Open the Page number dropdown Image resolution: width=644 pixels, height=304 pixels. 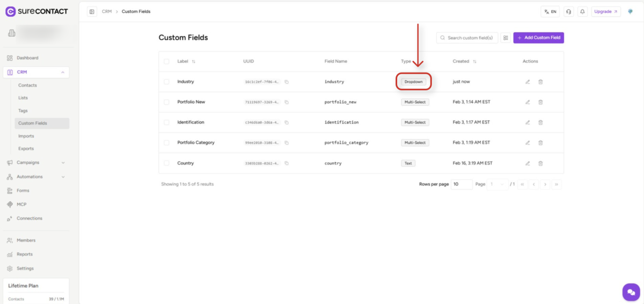point(497,184)
